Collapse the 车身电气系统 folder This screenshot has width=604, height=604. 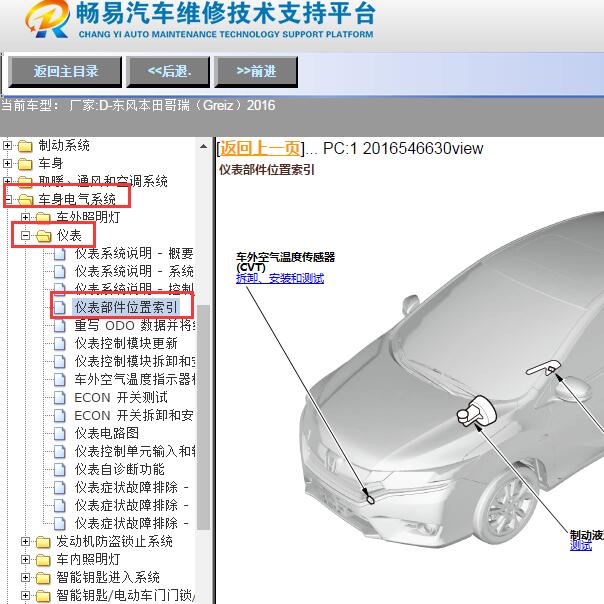pos(7,199)
